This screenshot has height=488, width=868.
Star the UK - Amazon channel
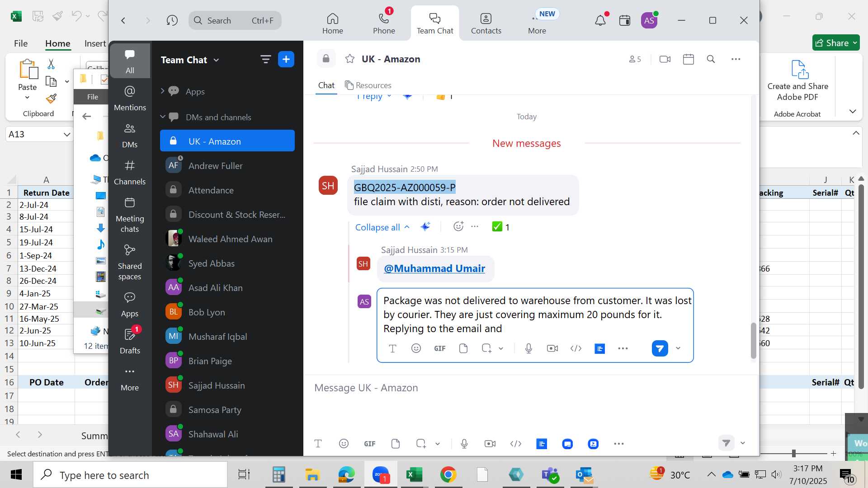tap(350, 59)
